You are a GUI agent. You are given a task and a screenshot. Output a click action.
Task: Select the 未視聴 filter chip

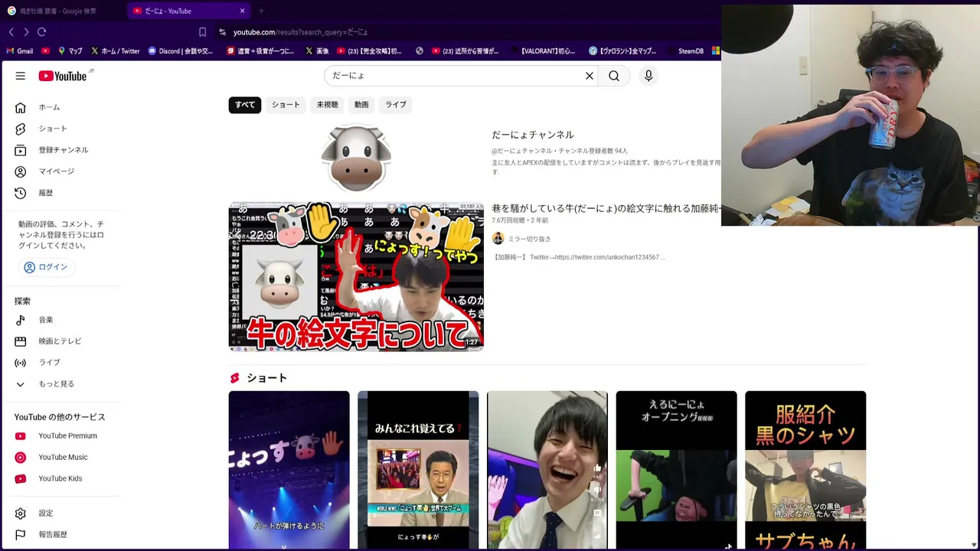point(327,105)
